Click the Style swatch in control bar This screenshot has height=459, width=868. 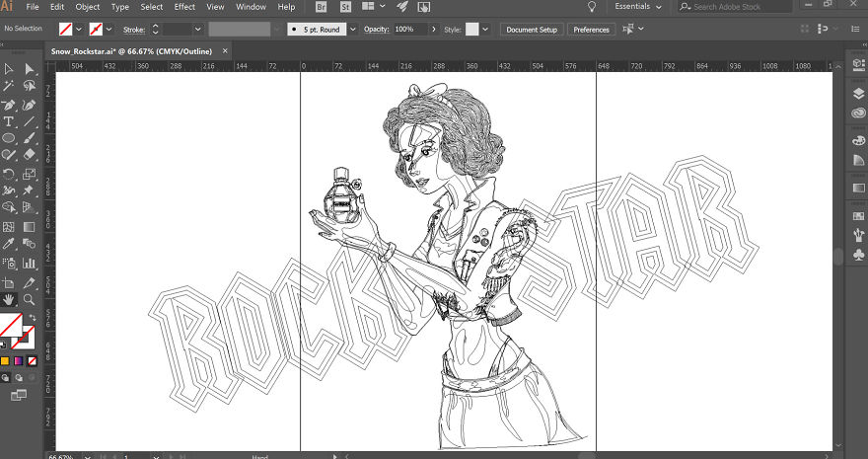[471, 30]
